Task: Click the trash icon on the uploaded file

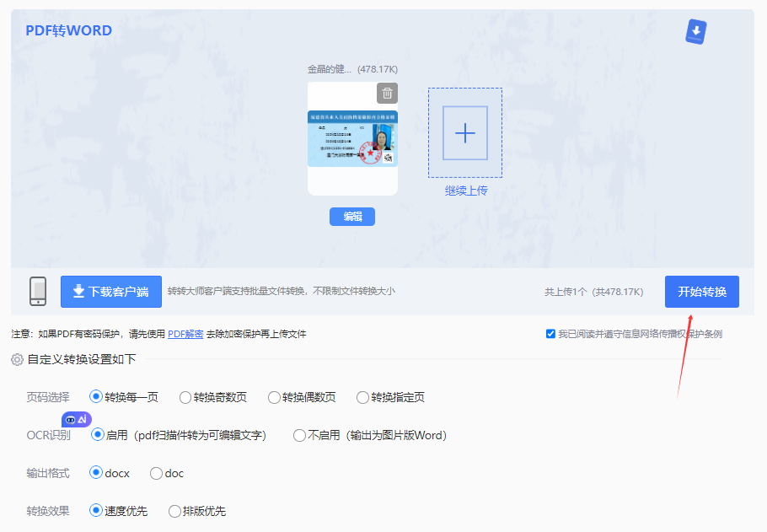Action: (x=387, y=93)
